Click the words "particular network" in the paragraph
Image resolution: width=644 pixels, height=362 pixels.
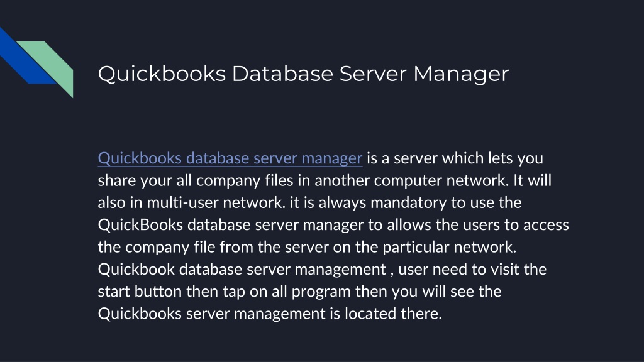pyautogui.click(x=449, y=247)
